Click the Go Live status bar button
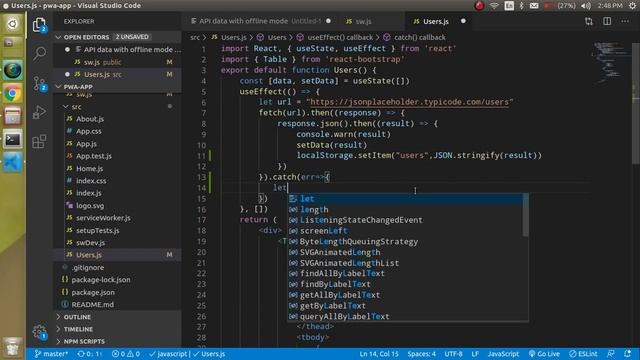 click(x=544, y=354)
